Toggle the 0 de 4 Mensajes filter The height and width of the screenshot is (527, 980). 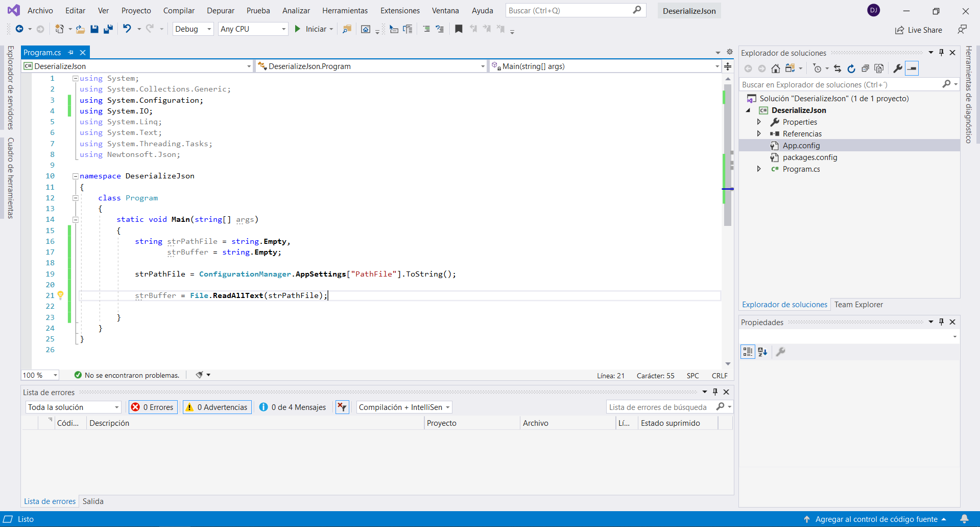293,407
